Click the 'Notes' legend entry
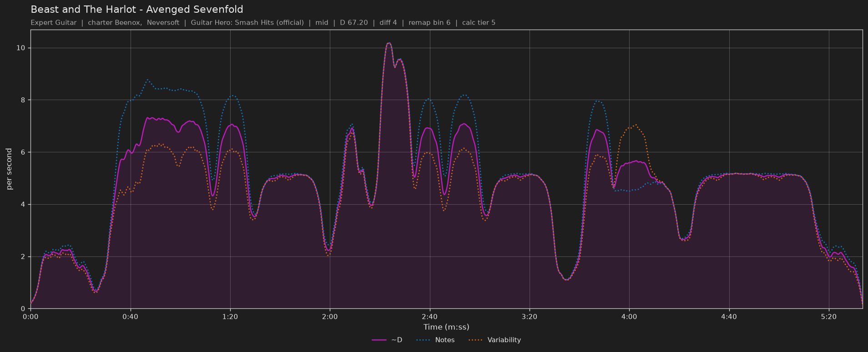The width and height of the screenshot is (868, 352). click(x=435, y=340)
